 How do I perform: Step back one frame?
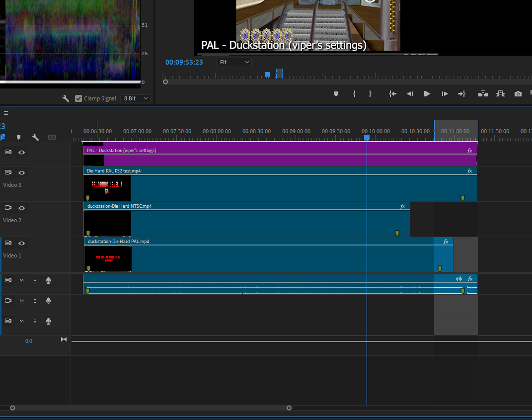point(410,94)
